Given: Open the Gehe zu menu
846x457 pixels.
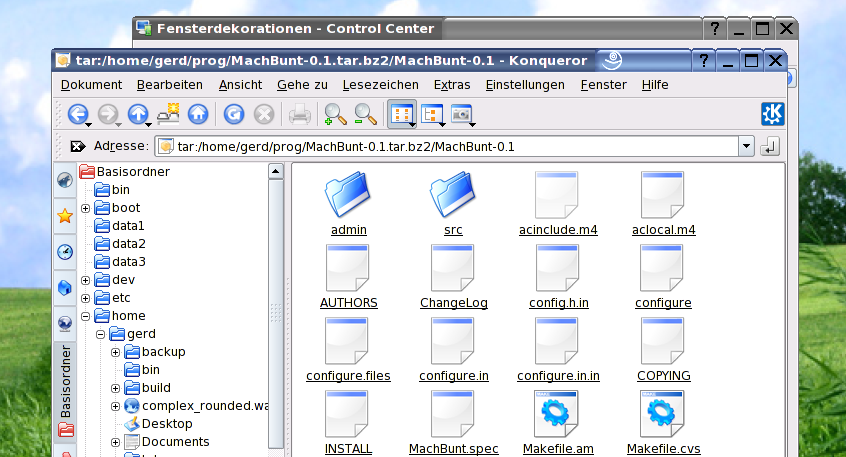Looking at the screenshot, I should [302, 85].
